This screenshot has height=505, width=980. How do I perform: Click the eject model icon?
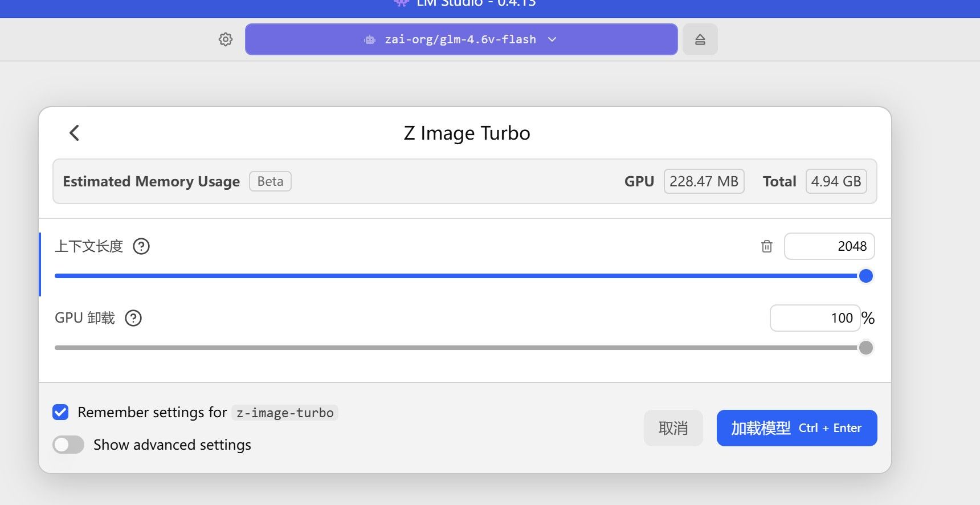click(x=700, y=39)
